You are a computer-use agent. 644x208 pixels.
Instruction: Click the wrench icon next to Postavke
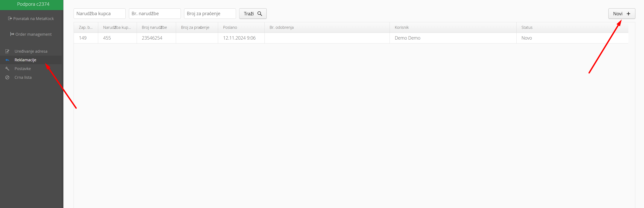(7, 69)
